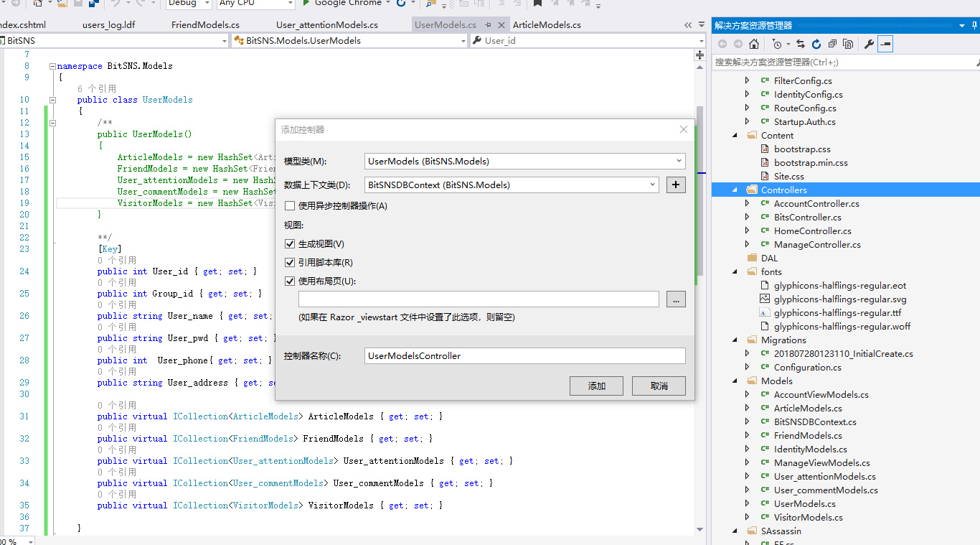Expand the AccountController.cs node

(x=748, y=203)
